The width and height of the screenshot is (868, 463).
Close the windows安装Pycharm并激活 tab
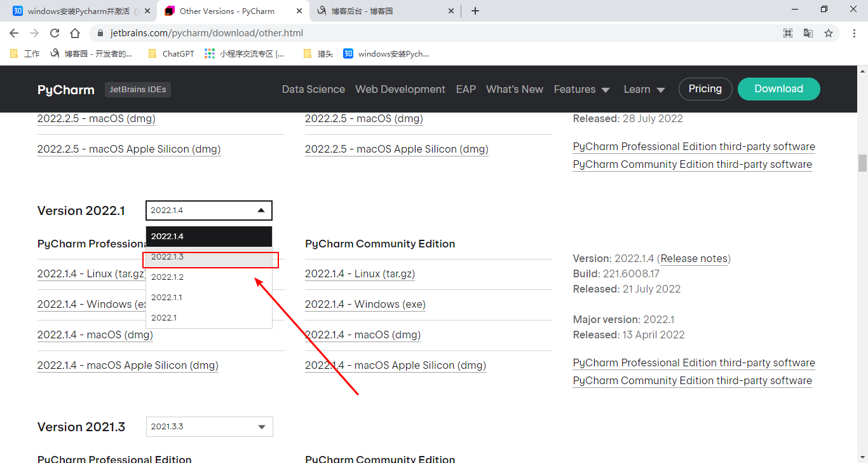[147, 11]
